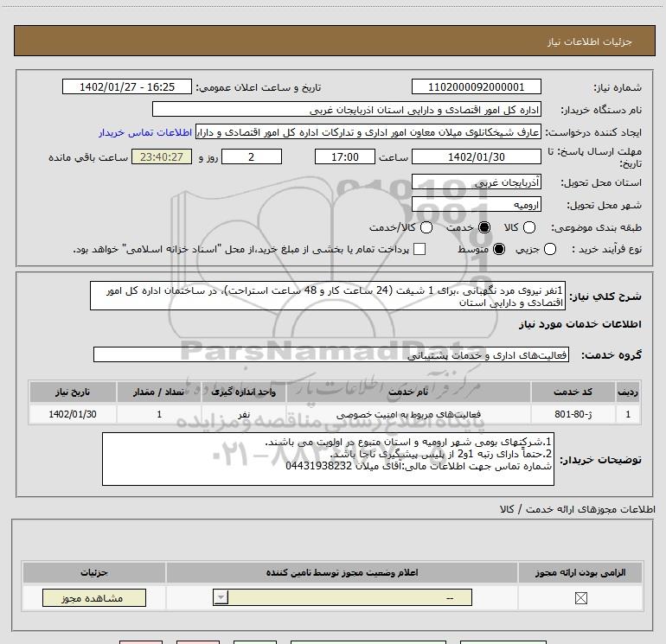Click the service group field
The height and width of the screenshot is (644, 666).
(x=331, y=354)
